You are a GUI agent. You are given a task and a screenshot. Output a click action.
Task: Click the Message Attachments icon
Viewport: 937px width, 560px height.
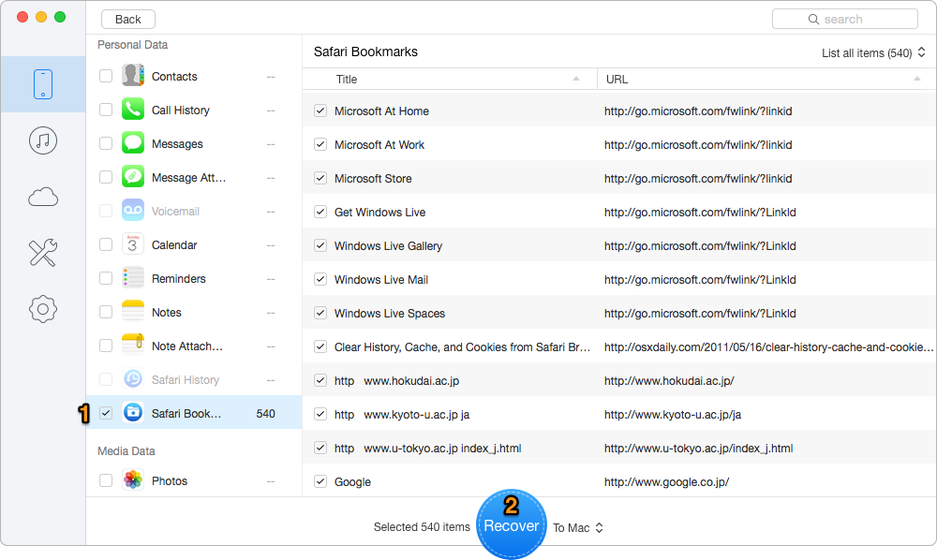tap(133, 177)
